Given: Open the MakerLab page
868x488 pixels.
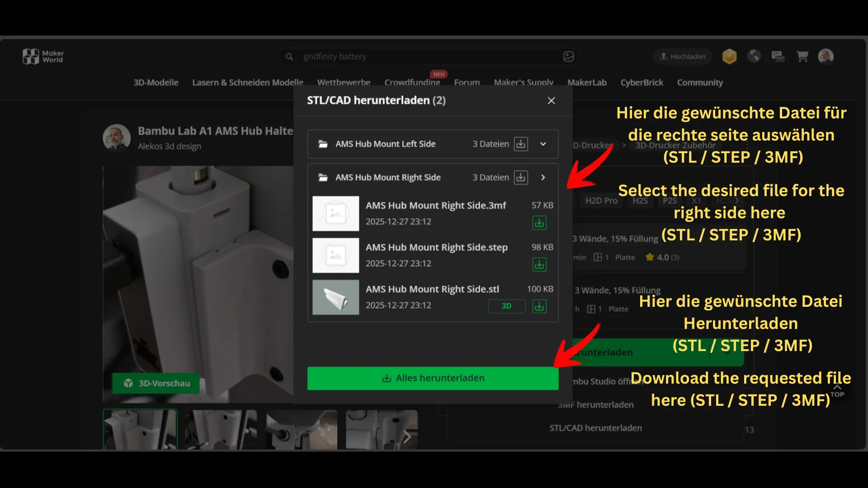Looking at the screenshot, I should pyautogui.click(x=587, y=83).
